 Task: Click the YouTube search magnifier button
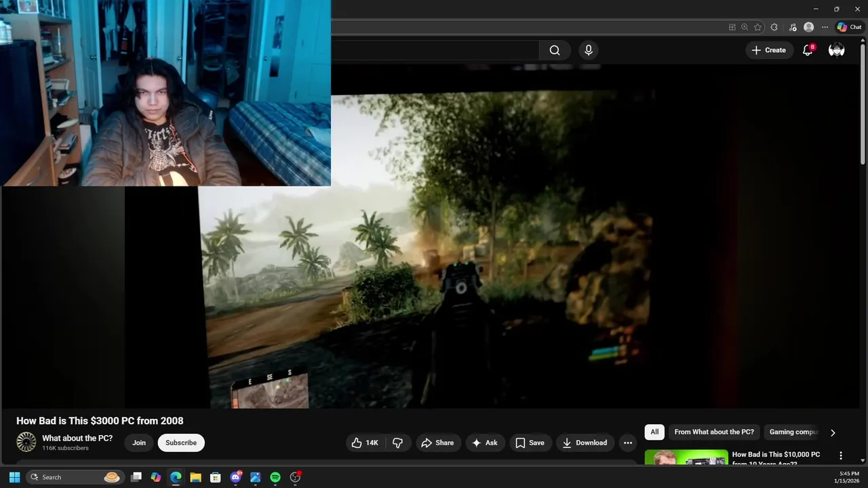pos(555,50)
